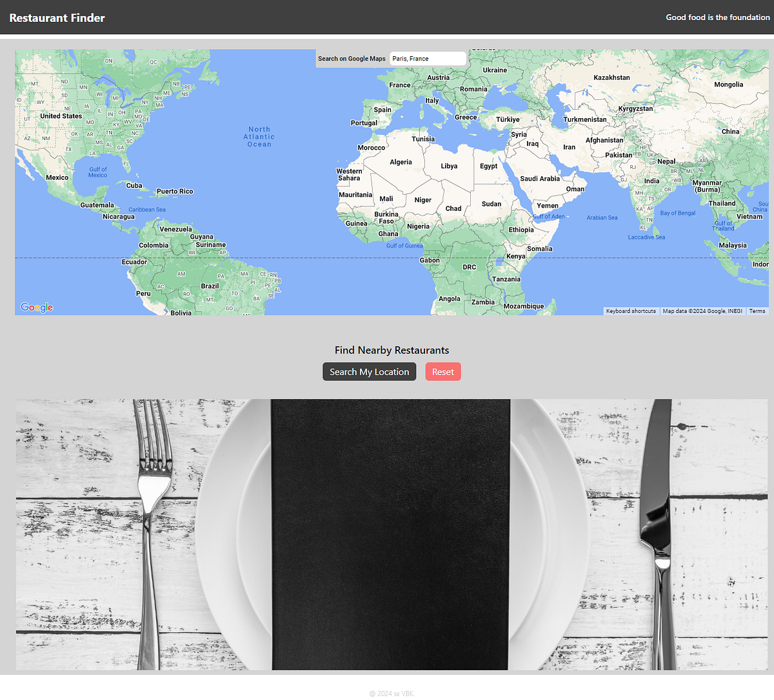Select France on the world map

click(399, 85)
